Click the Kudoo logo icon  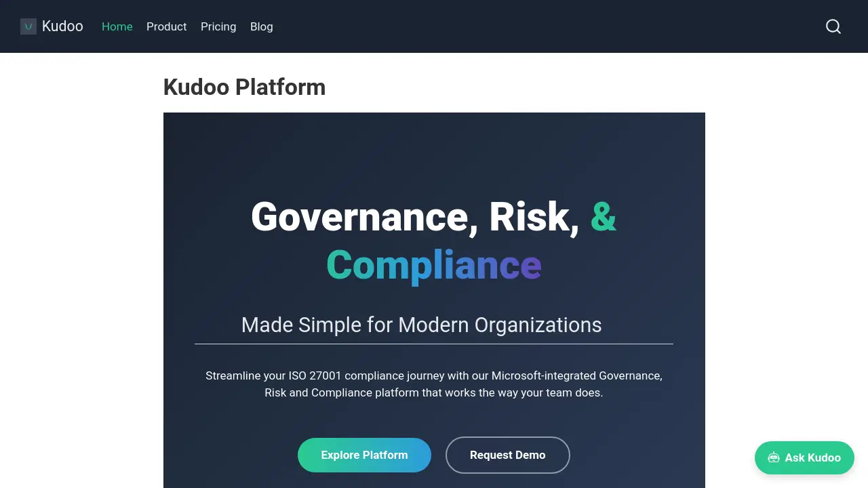click(x=28, y=26)
